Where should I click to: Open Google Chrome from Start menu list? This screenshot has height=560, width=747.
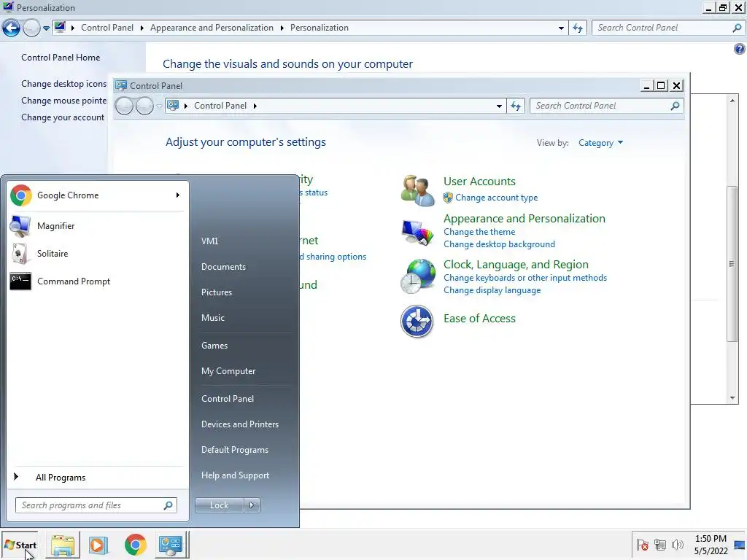(x=96, y=195)
